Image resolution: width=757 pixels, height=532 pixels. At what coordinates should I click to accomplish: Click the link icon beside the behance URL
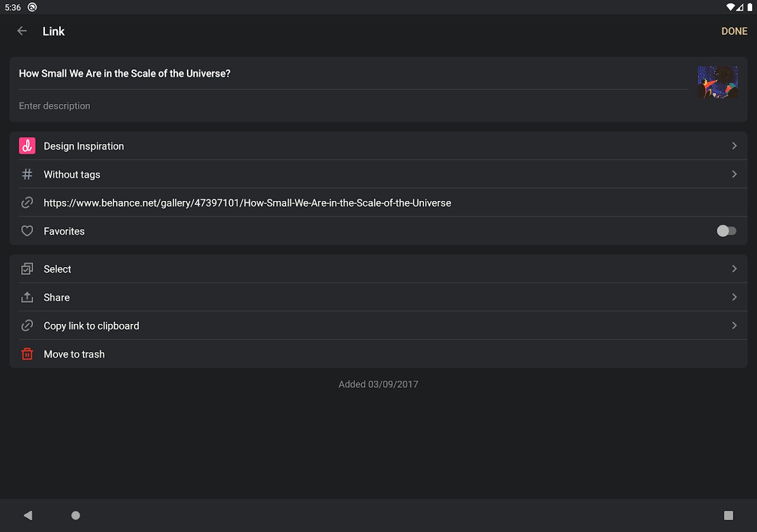pyautogui.click(x=27, y=203)
